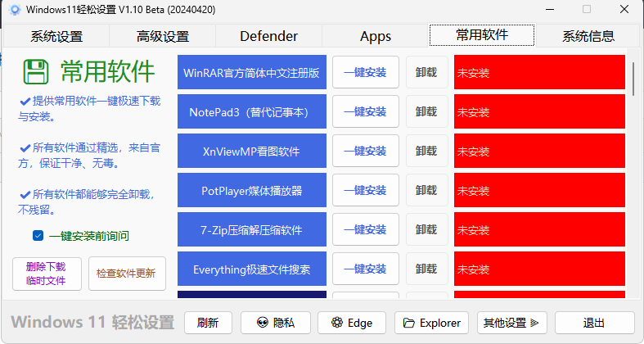Click the 刷新 refresh button
This screenshot has height=344, width=644.
coord(208,323)
